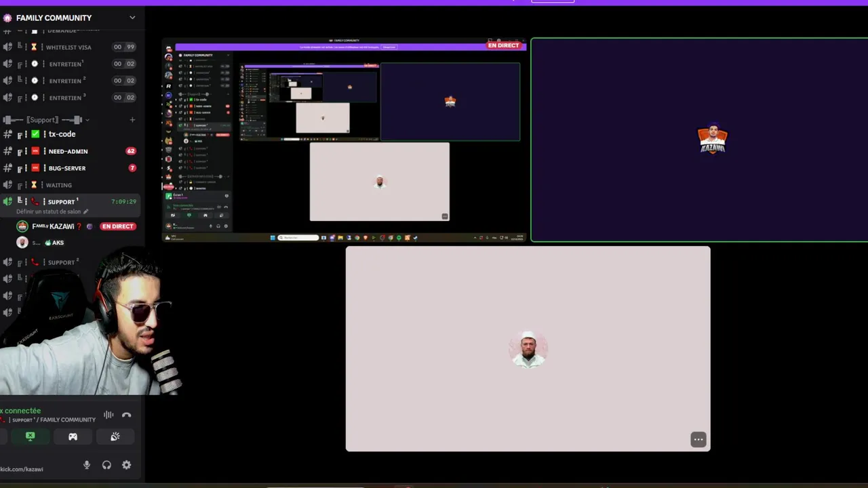Stop screen sharing with the green monitor button
Screen dimensions: 868x488
coord(30,436)
